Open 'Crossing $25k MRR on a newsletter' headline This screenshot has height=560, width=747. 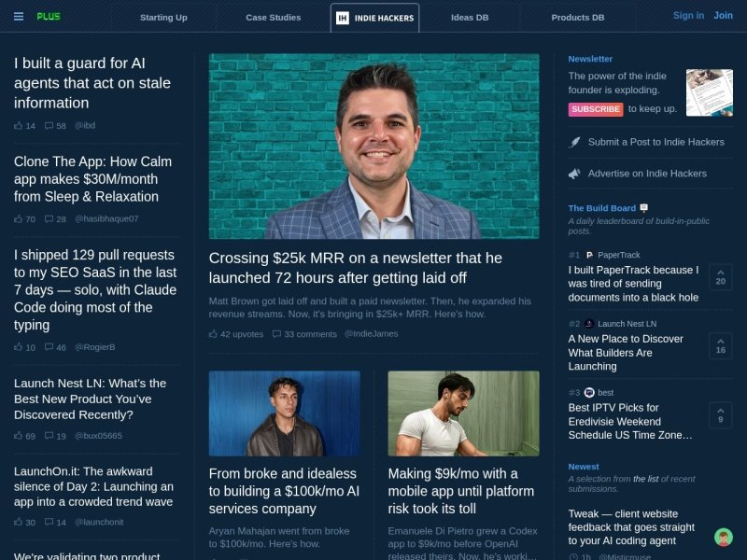(x=356, y=268)
